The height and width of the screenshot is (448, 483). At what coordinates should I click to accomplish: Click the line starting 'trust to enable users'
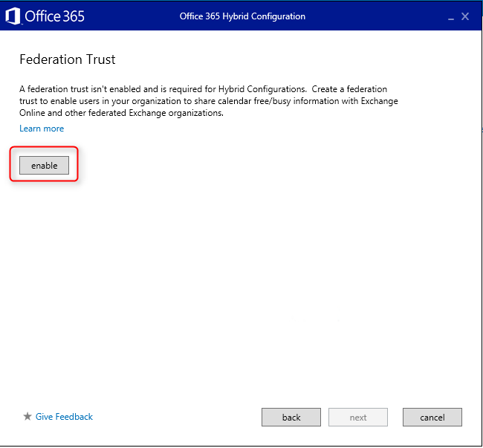click(209, 101)
